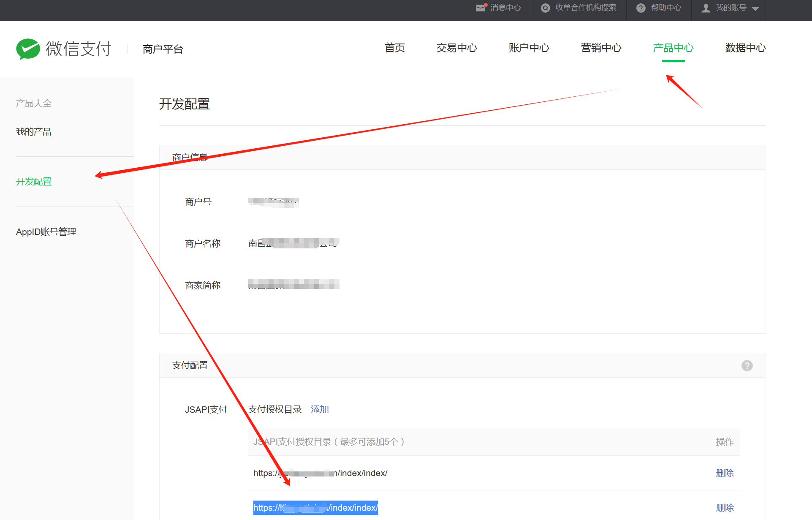
Task: Click the payment configuration help question icon
Action: (x=747, y=365)
